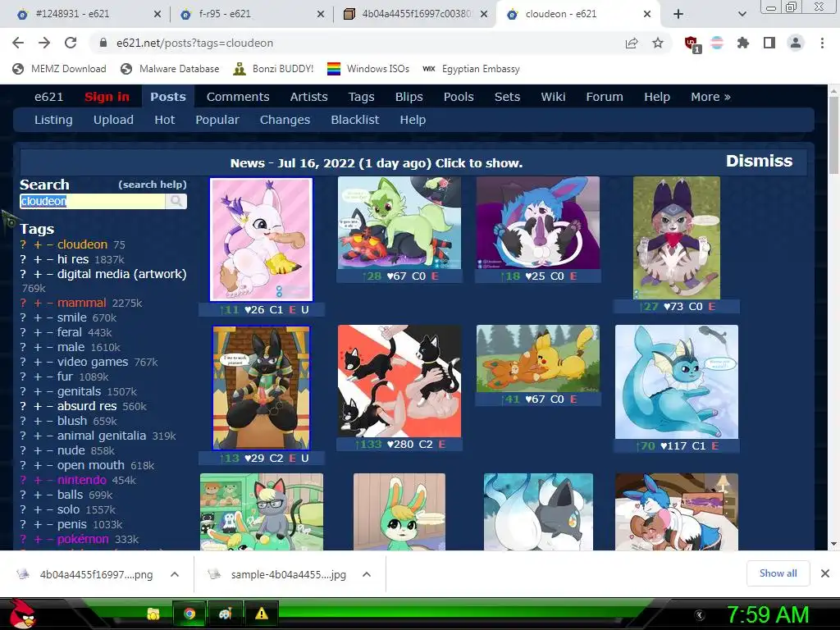Open the Listing submenu link
Screen dimensions: 840x630
point(53,120)
